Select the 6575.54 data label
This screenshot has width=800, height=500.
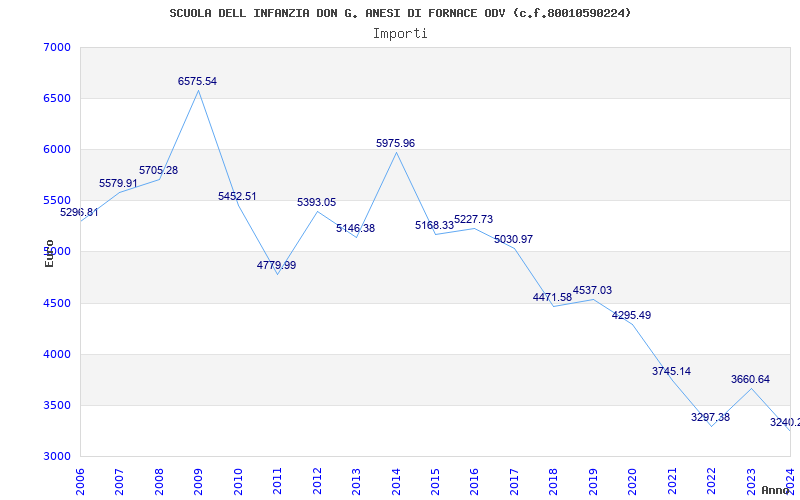click(197, 81)
